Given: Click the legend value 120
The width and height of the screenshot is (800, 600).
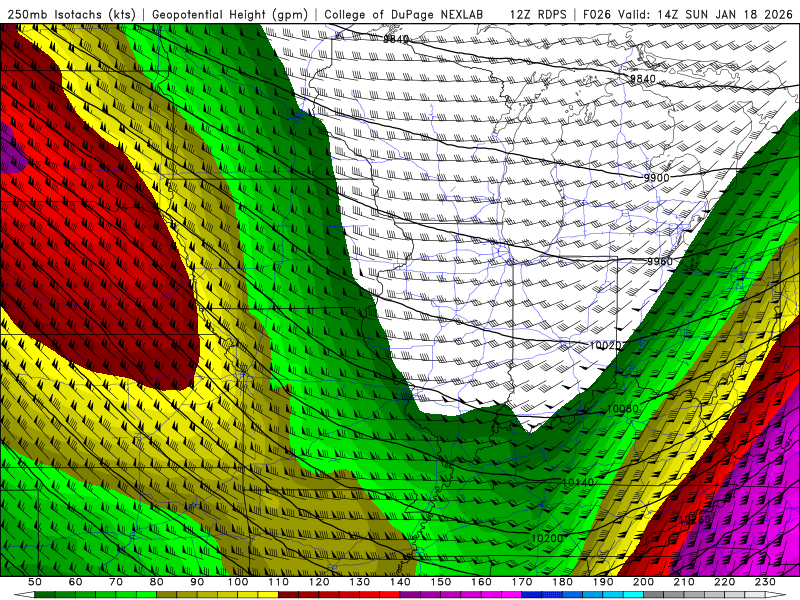Looking at the screenshot, I should click(319, 582).
